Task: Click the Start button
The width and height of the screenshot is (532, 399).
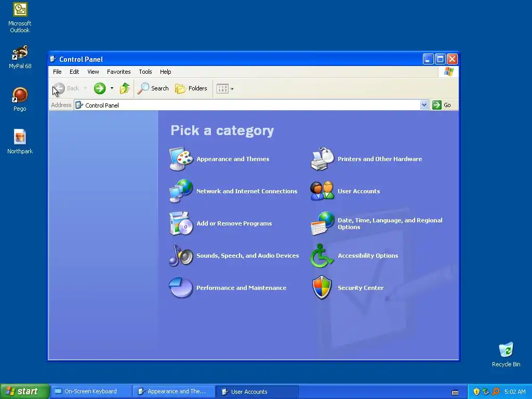Action: [24, 392]
